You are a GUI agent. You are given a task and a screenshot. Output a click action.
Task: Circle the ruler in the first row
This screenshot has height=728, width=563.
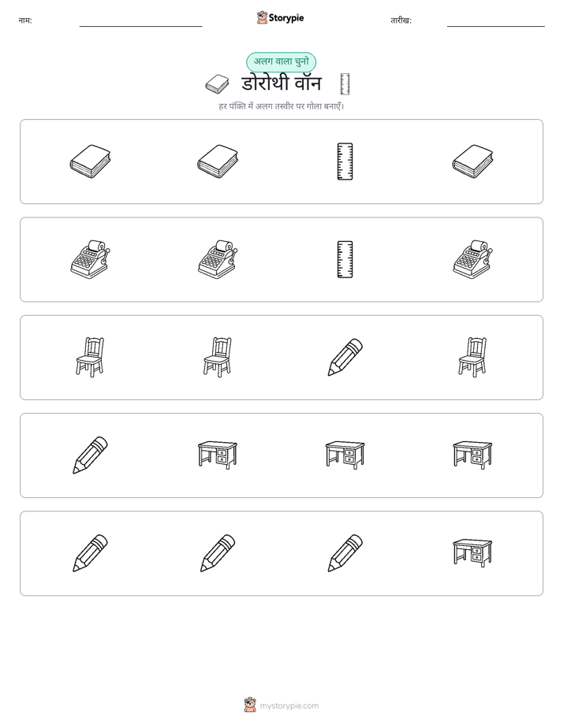click(x=345, y=162)
